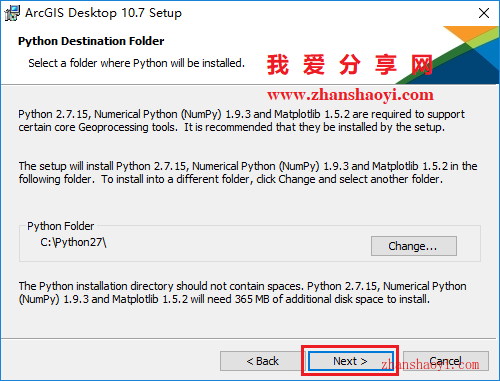Click the Python Destination Folder heading

coord(91,41)
